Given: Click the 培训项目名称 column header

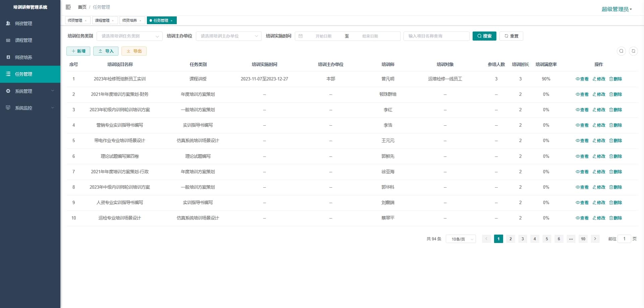Looking at the screenshot, I should click(120, 64).
